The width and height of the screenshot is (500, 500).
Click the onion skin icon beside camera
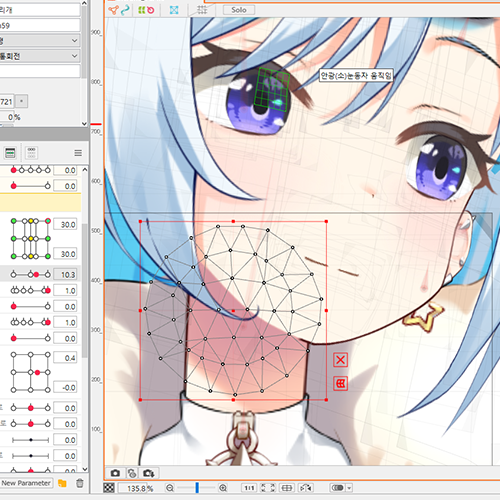[x=132, y=473]
